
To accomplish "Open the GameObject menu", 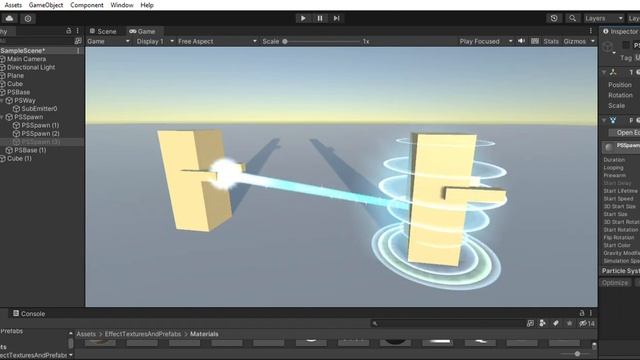I will pyautogui.click(x=46, y=5).
